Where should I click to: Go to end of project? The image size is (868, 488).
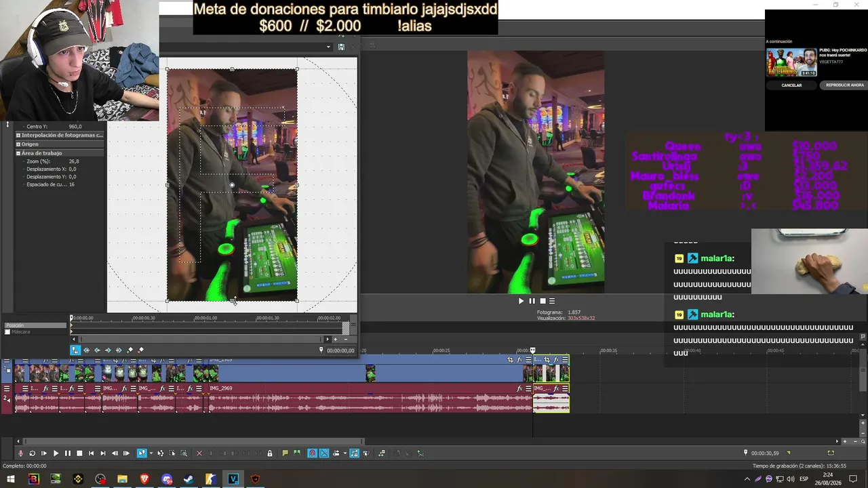pyautogui.click(x=103, y=453)
